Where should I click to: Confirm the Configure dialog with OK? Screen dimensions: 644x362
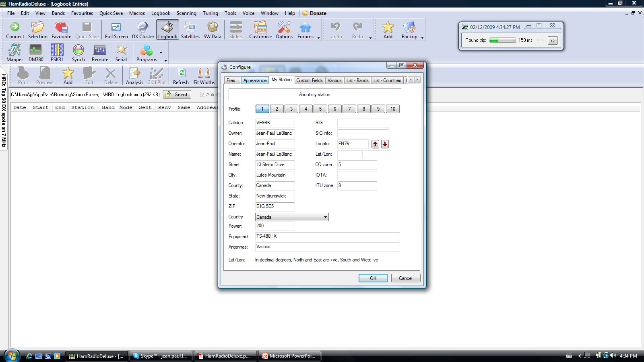pyautogui.click(x=373, y=278)
